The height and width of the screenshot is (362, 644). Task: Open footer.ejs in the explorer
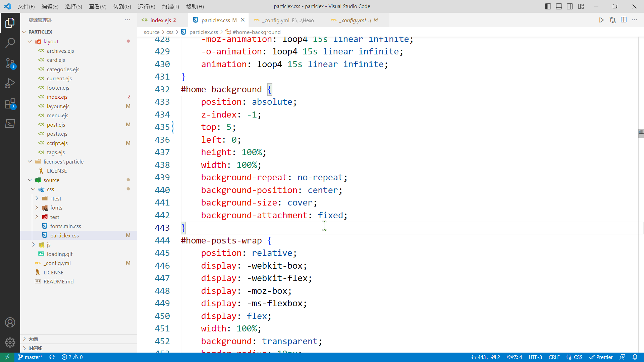coord(58,88)
